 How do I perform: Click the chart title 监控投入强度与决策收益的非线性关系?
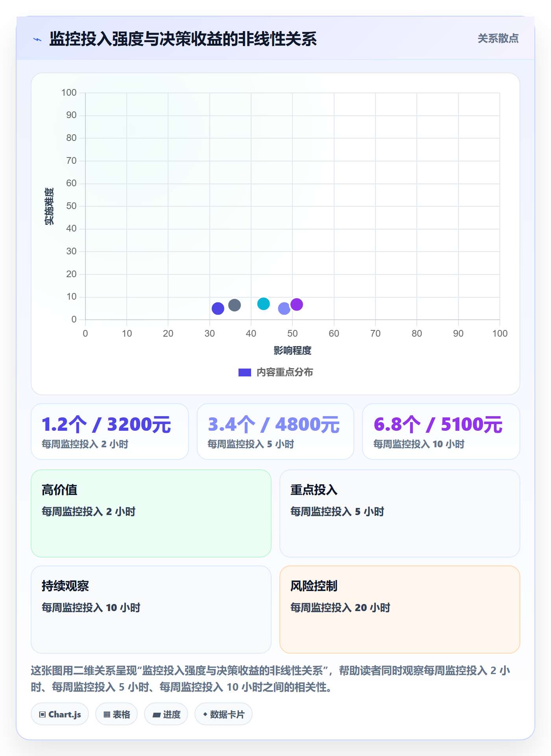pos(183,39)
